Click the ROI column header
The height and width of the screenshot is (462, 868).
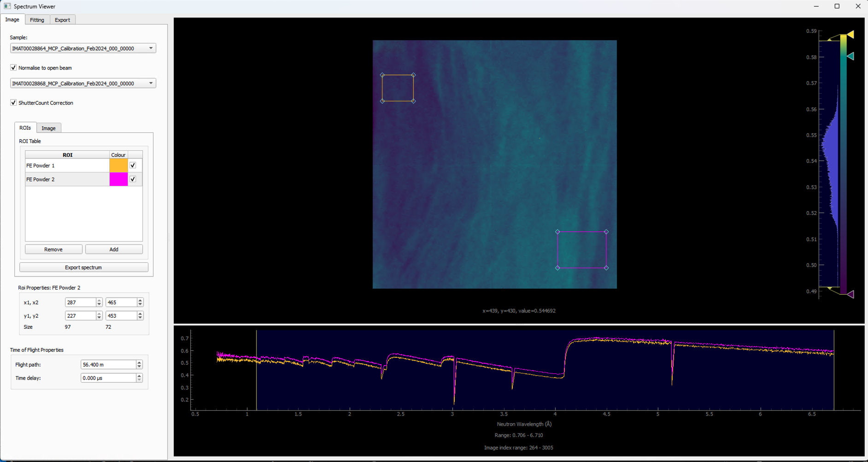click(x=67, y=155)
